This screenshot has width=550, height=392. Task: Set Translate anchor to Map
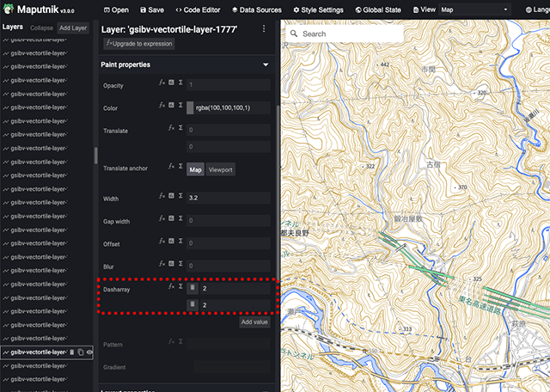[x=196, y=169]
